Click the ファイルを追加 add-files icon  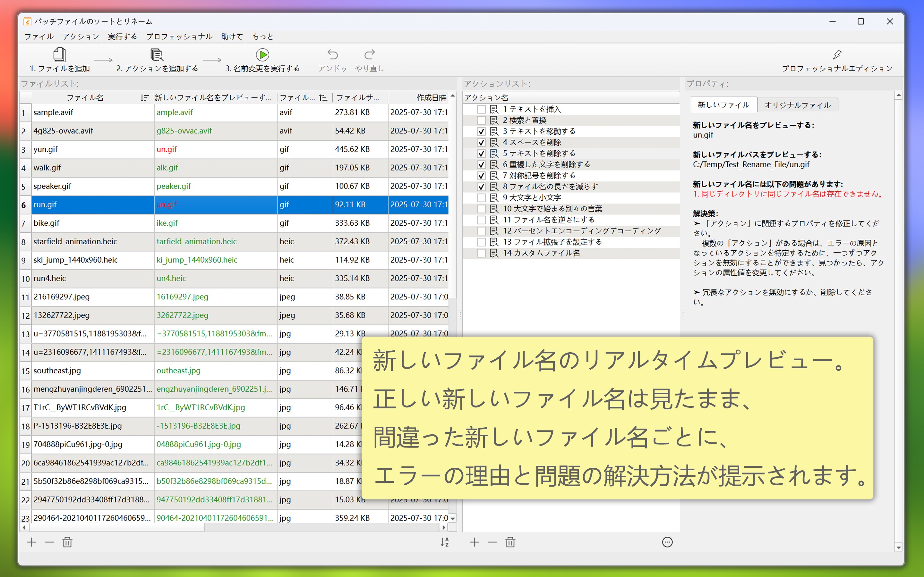tap(60, 54)
